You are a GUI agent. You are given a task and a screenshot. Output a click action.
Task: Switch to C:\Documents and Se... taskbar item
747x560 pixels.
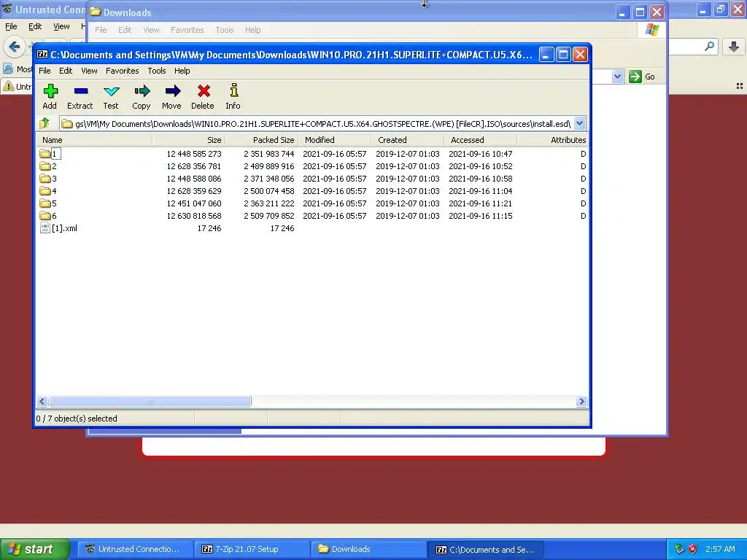(x=486, y=549)
